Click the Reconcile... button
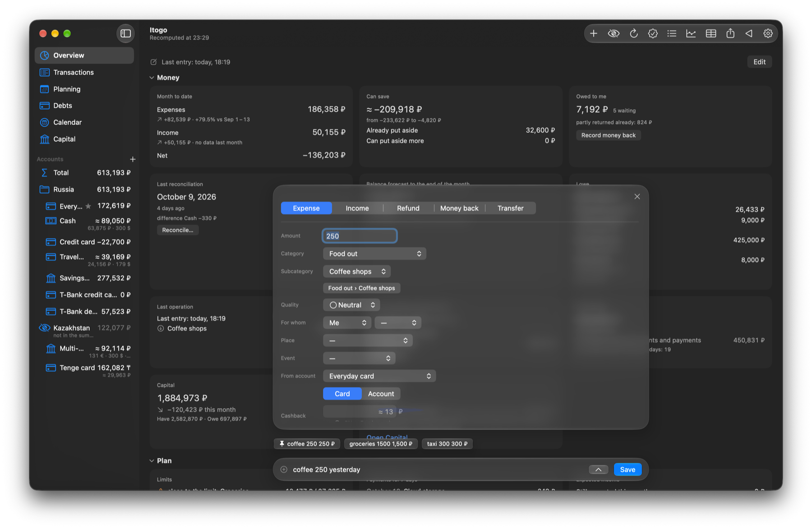The width and height of the screenshot is (812, 529). tap(178, 230)
